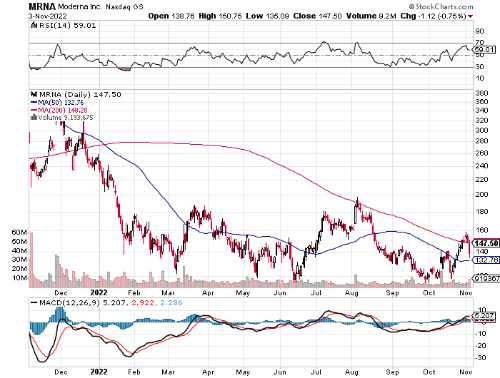Viewport: 500px width, 378px height.
Task: Click the MRNA ticker symbol title
Action: coord(38,7)
